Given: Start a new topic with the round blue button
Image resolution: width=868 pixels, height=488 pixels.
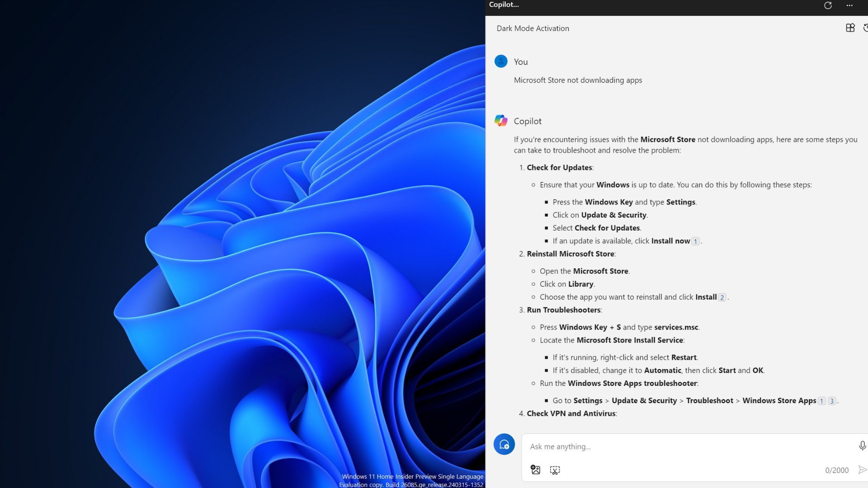Looking at the screenshot, I should (x=504, y=445).
